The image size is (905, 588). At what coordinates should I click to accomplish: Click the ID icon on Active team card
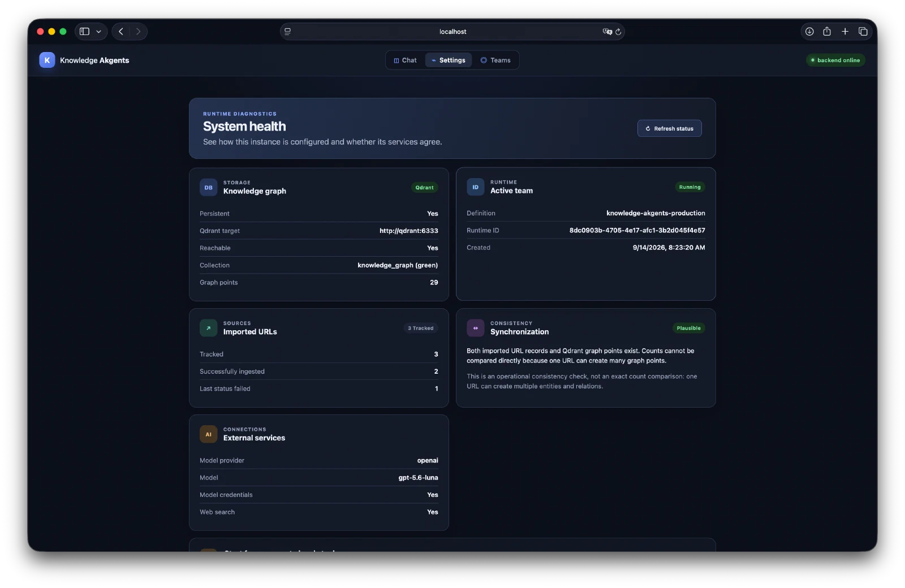[476, 187]
